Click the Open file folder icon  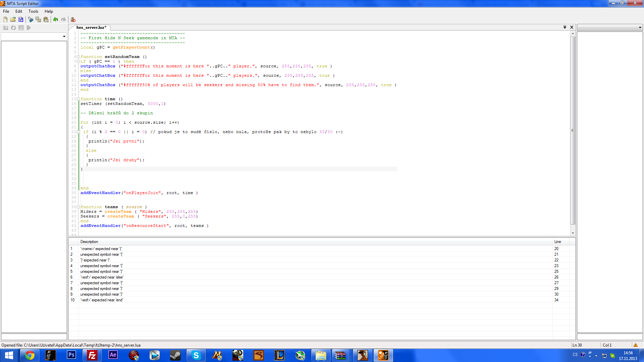pyautogui.click(x=13, y=19)
